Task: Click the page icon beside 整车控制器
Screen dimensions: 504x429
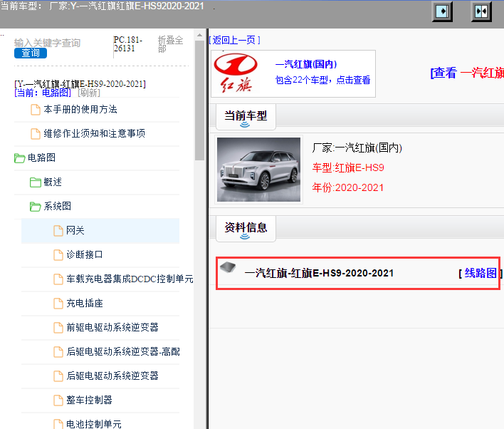Action: coord(58,400)
